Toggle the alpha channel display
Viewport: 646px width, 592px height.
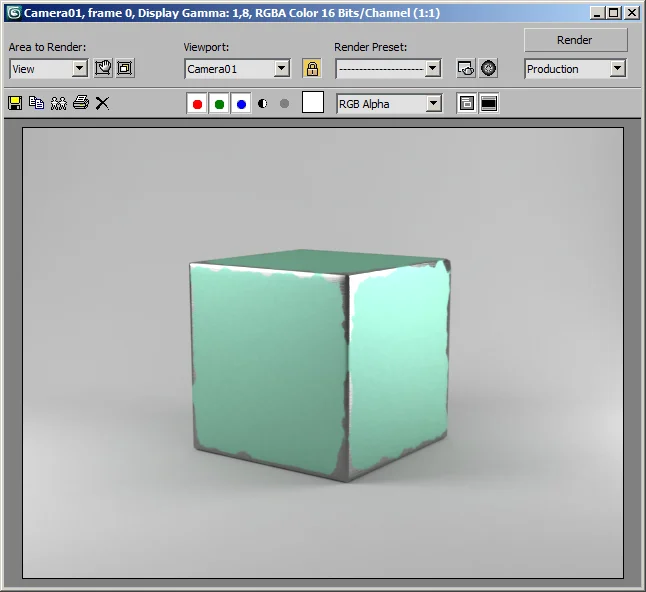point(262,103)
